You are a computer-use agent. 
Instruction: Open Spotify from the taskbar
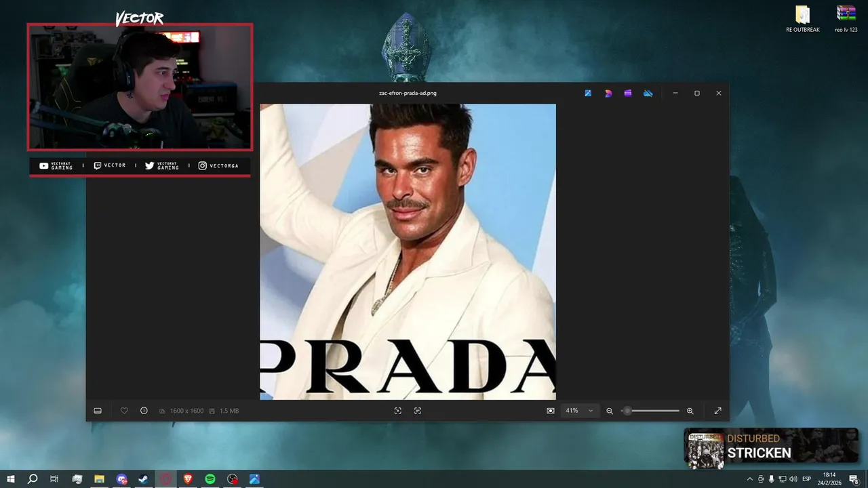210,479
